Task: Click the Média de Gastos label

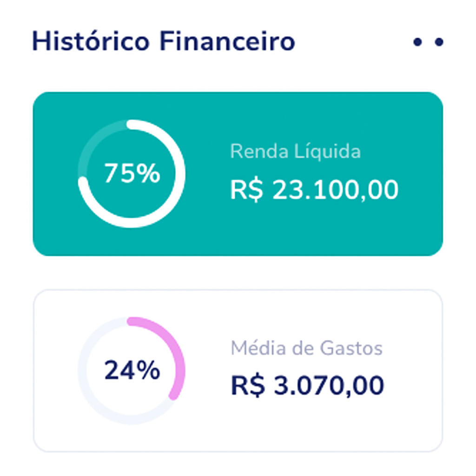Action: pos(307,348)
